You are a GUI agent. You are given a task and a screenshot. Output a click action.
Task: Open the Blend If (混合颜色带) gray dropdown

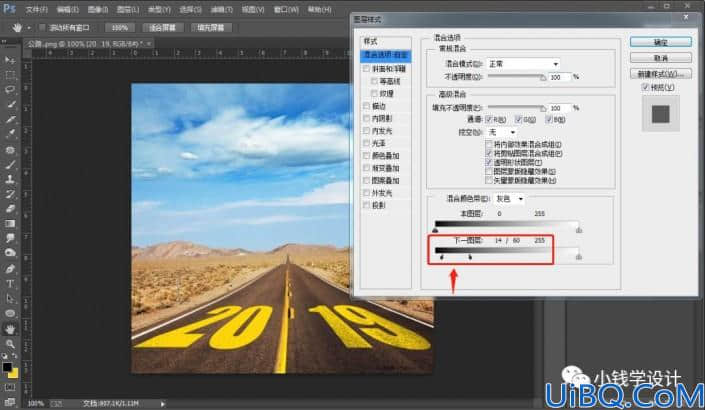tap(509, 198)
